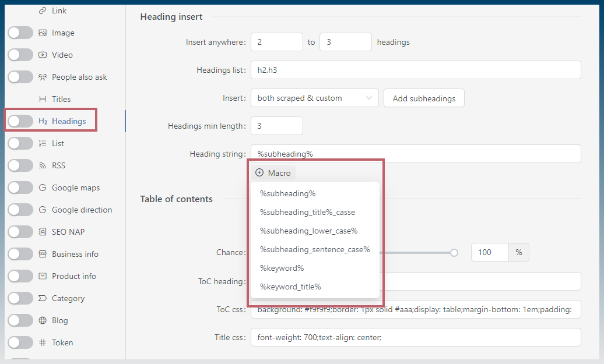Click the RSS feed icon
604x364 pixels.
(43, 165)
